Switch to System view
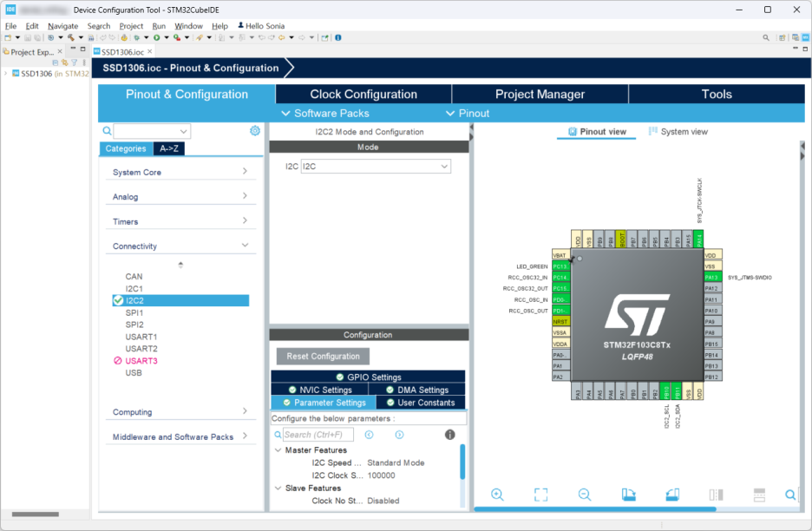The height and width of the screenshot is (531, 812). 678,132
